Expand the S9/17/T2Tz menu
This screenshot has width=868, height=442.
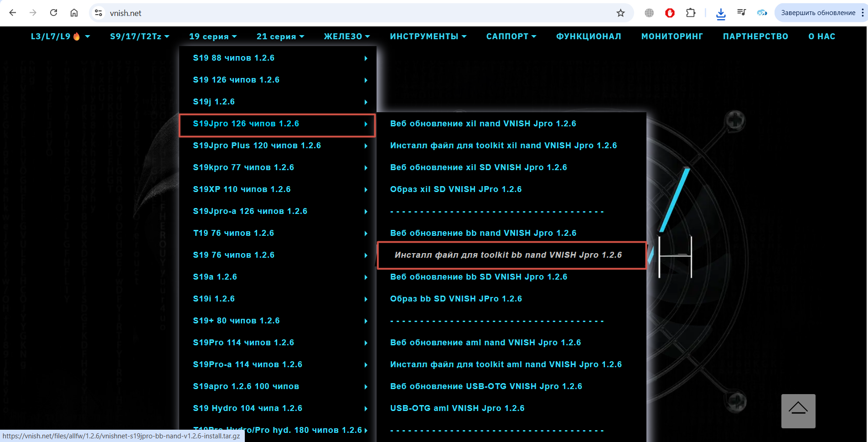click(139, 36)
